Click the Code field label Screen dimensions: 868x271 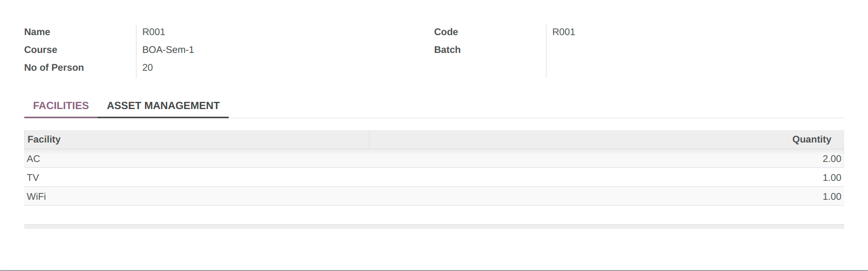446,32
